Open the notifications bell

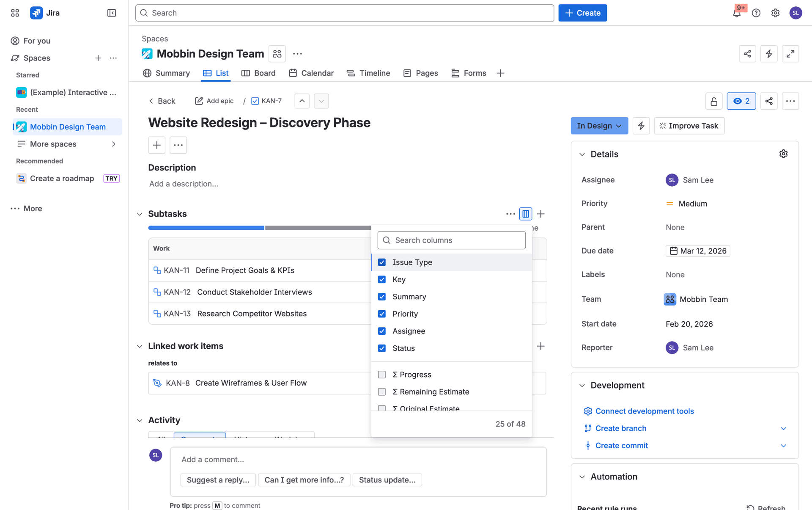737,13
